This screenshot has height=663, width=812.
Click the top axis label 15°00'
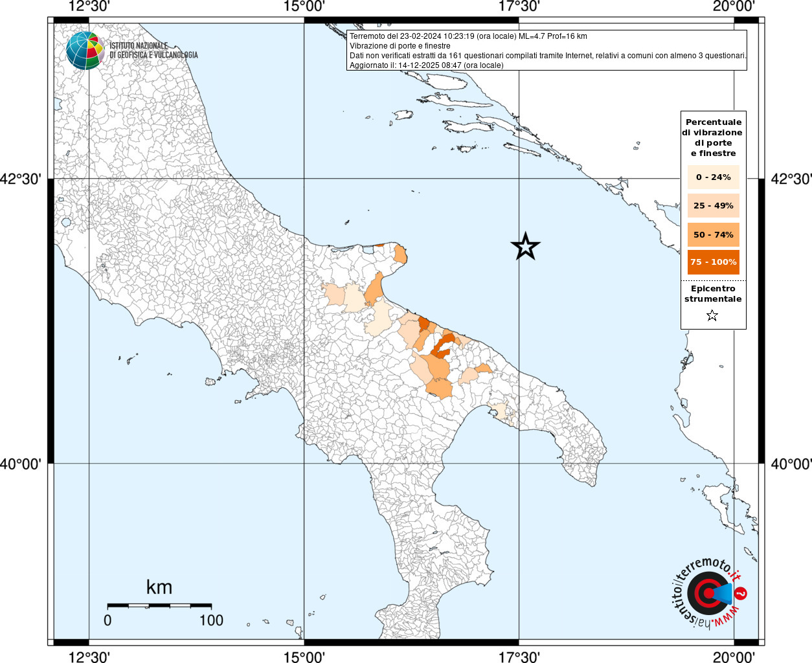coord(304,6)
